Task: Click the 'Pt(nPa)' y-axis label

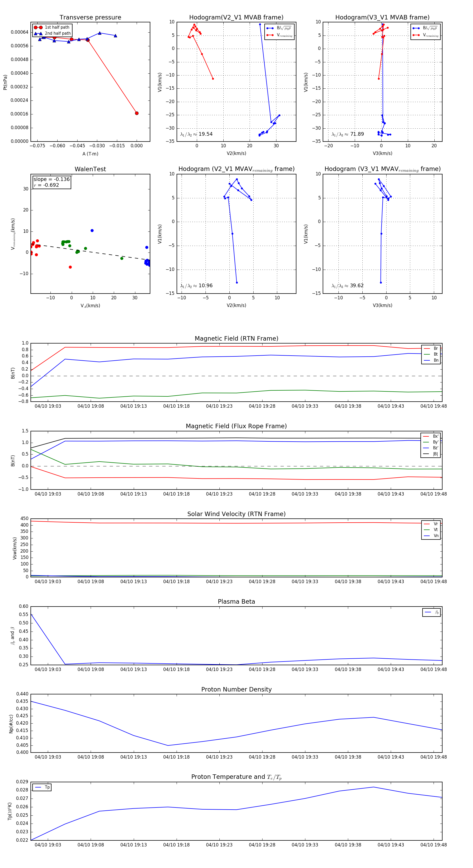Action: [x=5, y=82]
